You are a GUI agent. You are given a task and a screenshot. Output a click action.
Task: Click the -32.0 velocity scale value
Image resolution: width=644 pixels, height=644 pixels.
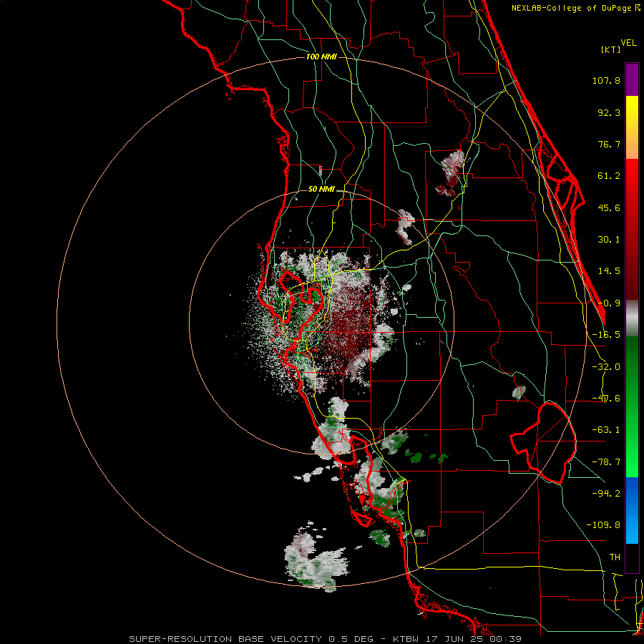pos(606,367)
